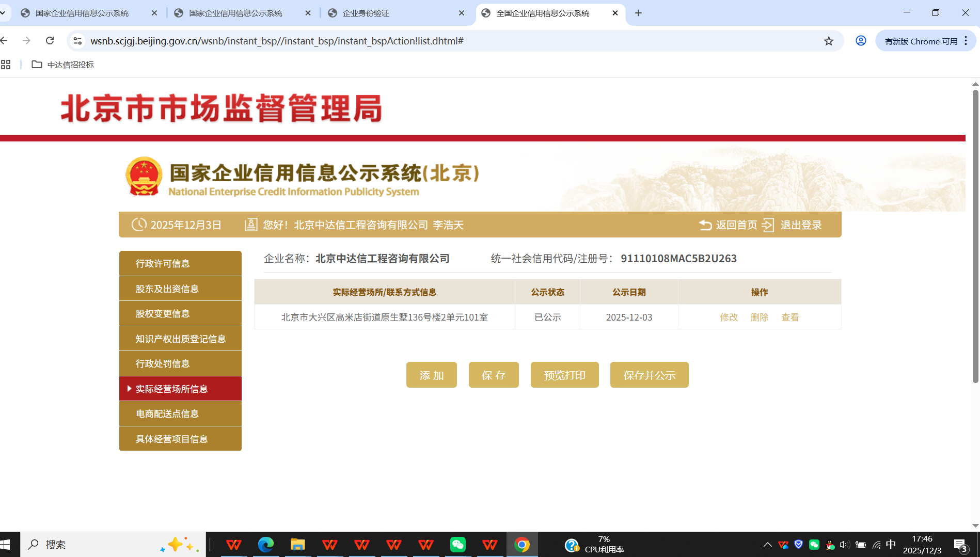This screenshot has height=557, width=980.
Task: Open 知识产权出质登记信息 section
Action: tap(180, 339)
